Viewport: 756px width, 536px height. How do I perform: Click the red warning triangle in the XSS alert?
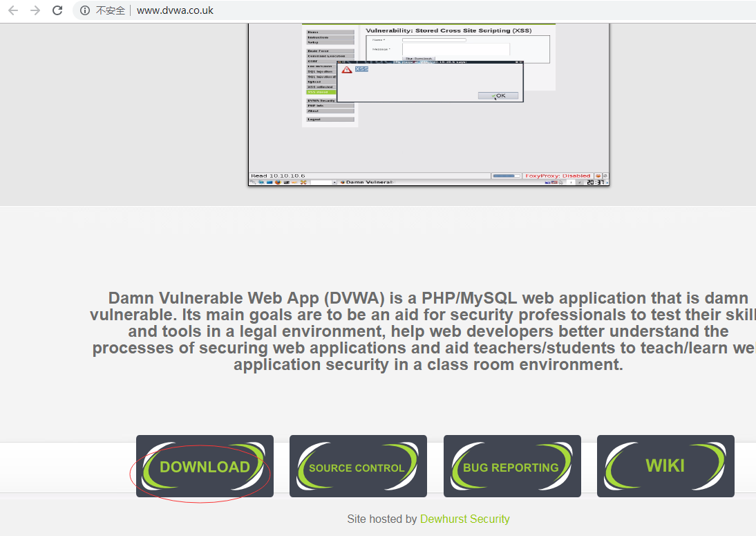(x=348, y=69)
